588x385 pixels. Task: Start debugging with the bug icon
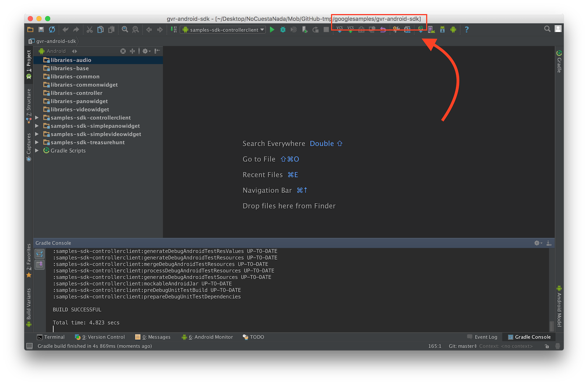tap(283, 30)
